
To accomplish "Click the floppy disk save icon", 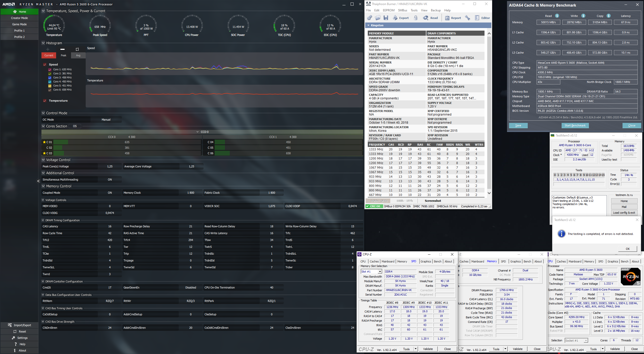I will coord(386,18).
